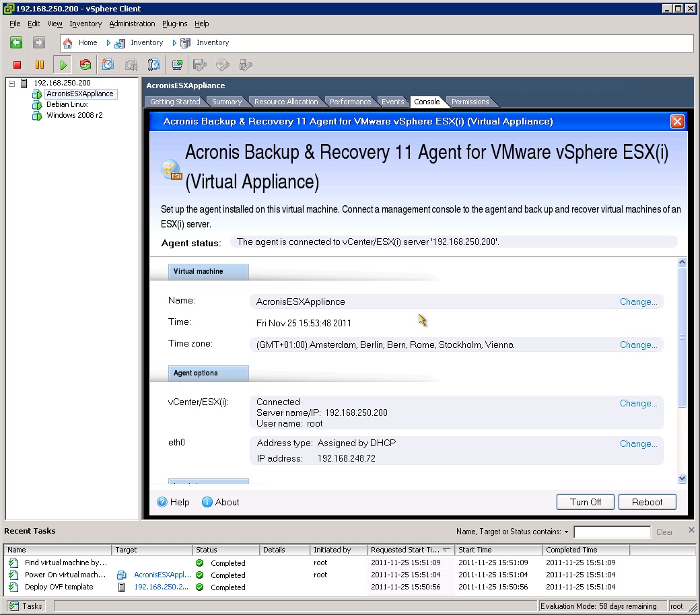The width and height of the screenshot is (700, 615).
Task: Click the Requested Start Time sort arrow
Action: pos(446,550)
